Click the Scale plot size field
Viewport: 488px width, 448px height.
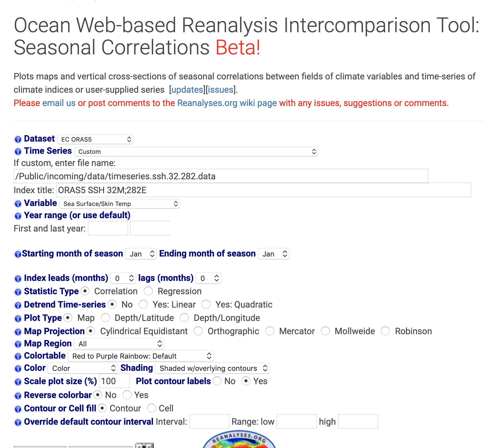pyautogui.click(x=114, y=381)
